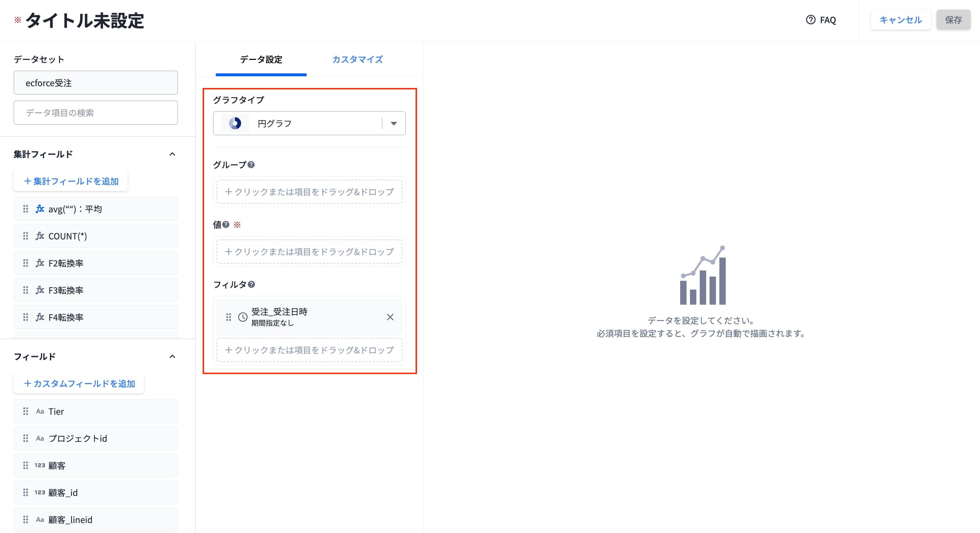
Task: Click the fx icon of COUNT(*)
Action: point(40,236)
